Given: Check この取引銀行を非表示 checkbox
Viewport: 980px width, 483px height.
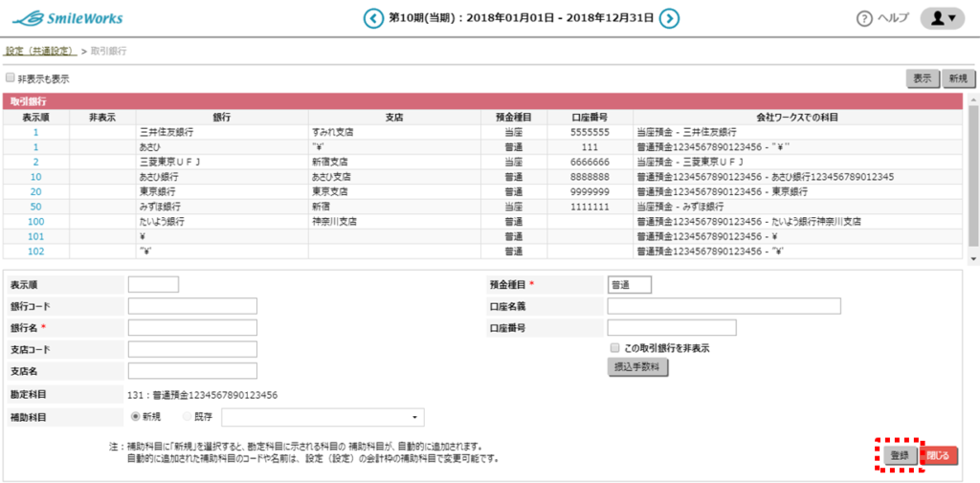Looking at the screenshot, I should (x=614, y=348).
